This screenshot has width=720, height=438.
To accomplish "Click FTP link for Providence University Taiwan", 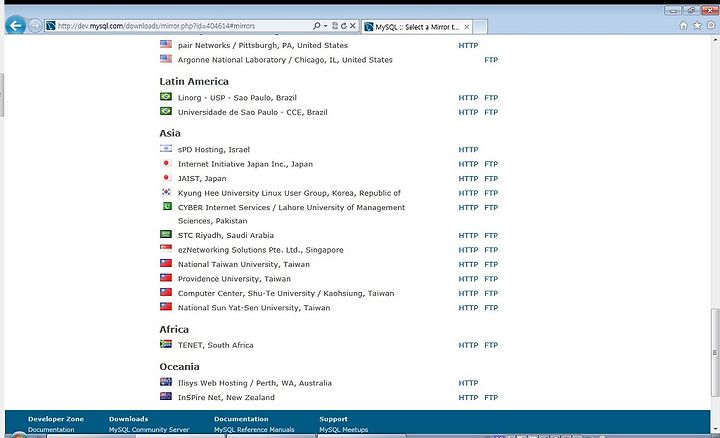I will click(x=491, y=279).
